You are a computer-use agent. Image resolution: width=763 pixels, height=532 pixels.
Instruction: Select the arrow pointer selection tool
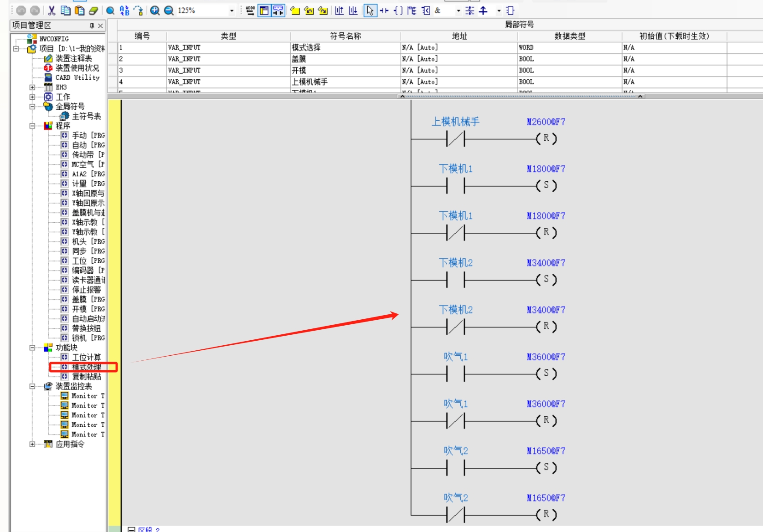click(x=370, y=10)
